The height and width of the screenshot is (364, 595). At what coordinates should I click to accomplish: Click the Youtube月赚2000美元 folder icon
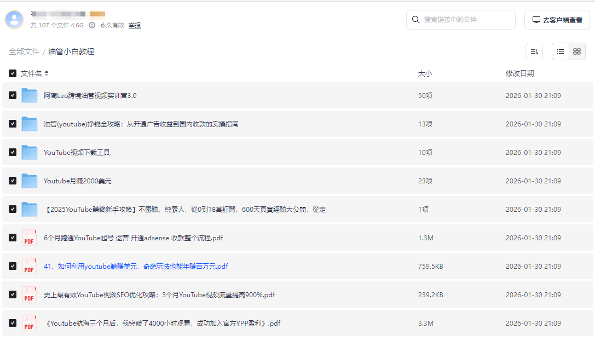[x=29, y=181]
